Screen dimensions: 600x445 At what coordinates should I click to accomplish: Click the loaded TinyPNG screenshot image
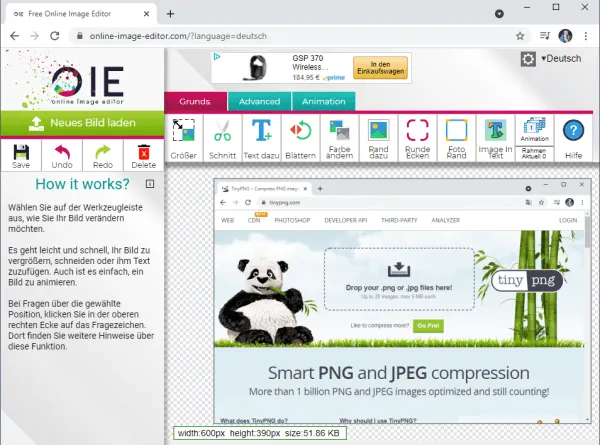[x=403, y=301]
